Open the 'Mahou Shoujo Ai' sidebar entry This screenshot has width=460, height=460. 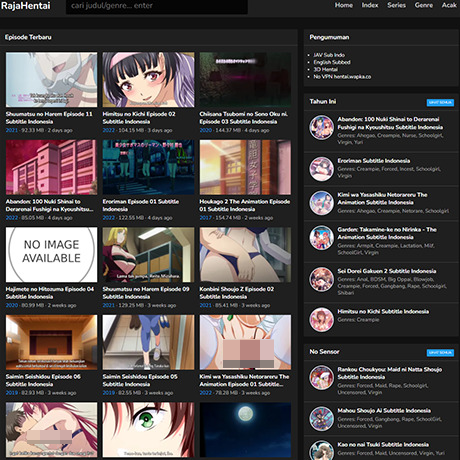[384, 410]
